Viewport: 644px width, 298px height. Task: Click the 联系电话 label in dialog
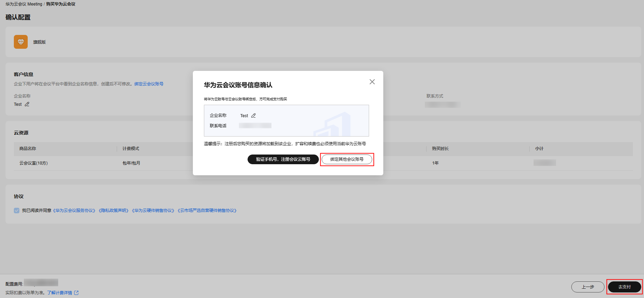[x=218, y=126]
